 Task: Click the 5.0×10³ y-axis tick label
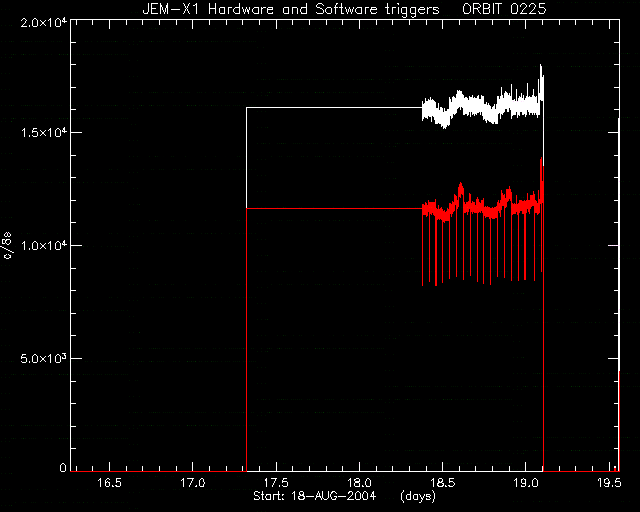pyautogui.click(x=44, y=358)
